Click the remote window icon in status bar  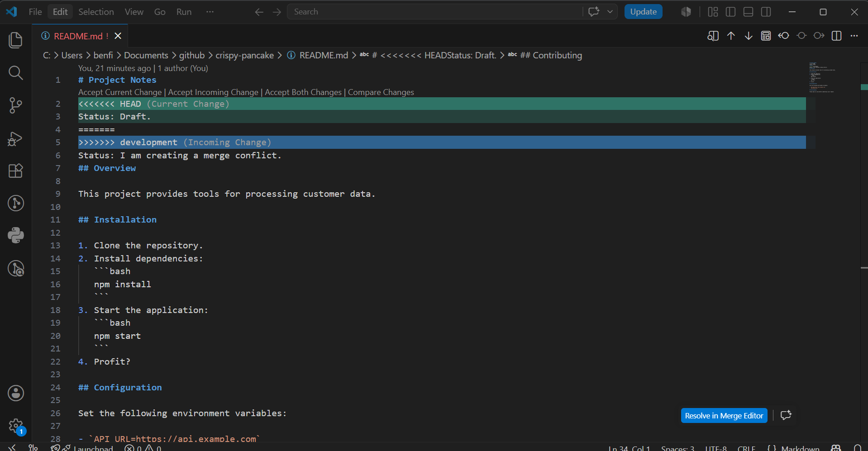pos(12,448)
